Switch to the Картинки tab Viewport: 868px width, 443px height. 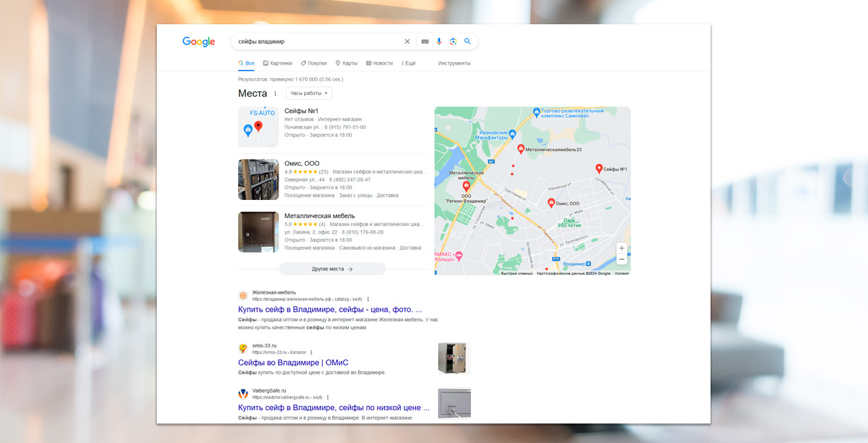(x=277, y=63)
